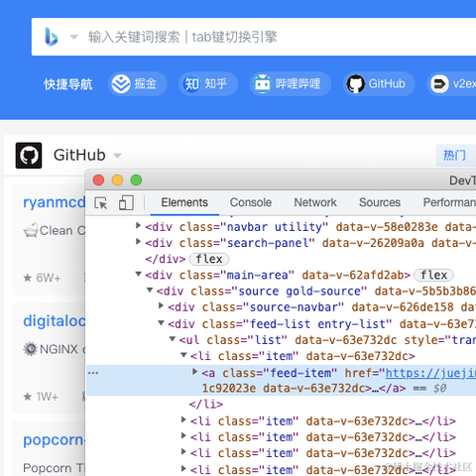476x476 pixels.
Task: Collapse the source gold-source div node
Action: [150, 290]
